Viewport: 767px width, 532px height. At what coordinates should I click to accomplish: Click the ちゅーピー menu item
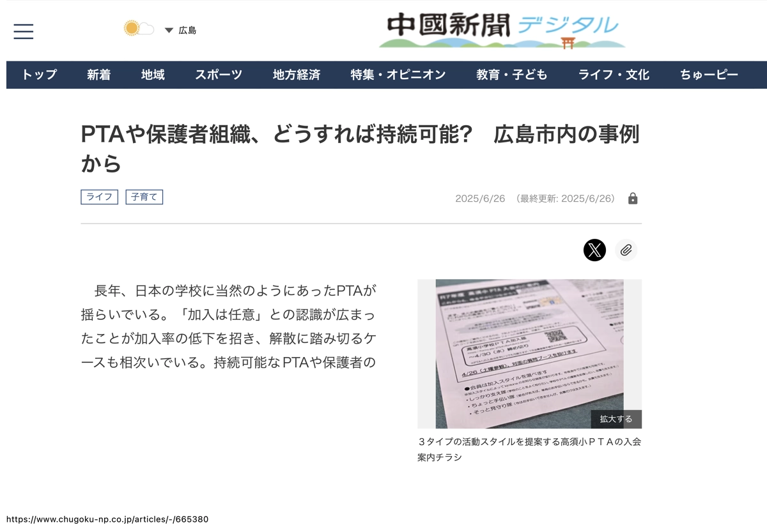click(x=709, y=75)
